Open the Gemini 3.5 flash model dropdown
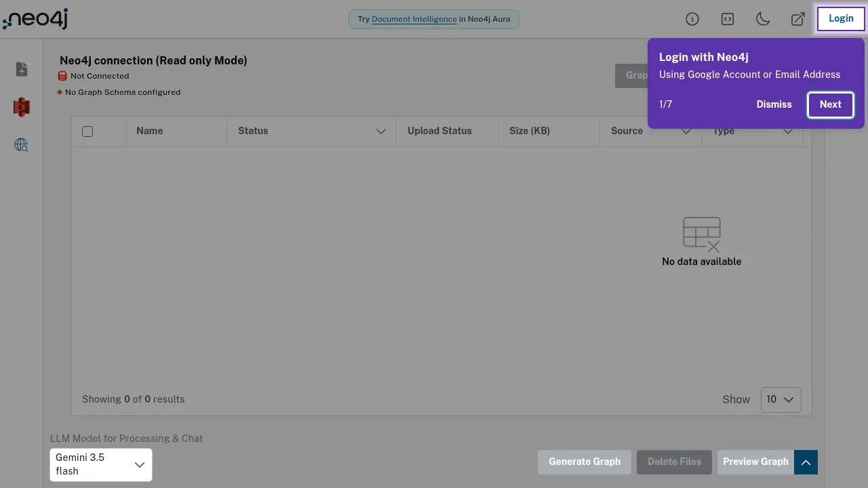868x488 pixels. (x=101, y=465)
